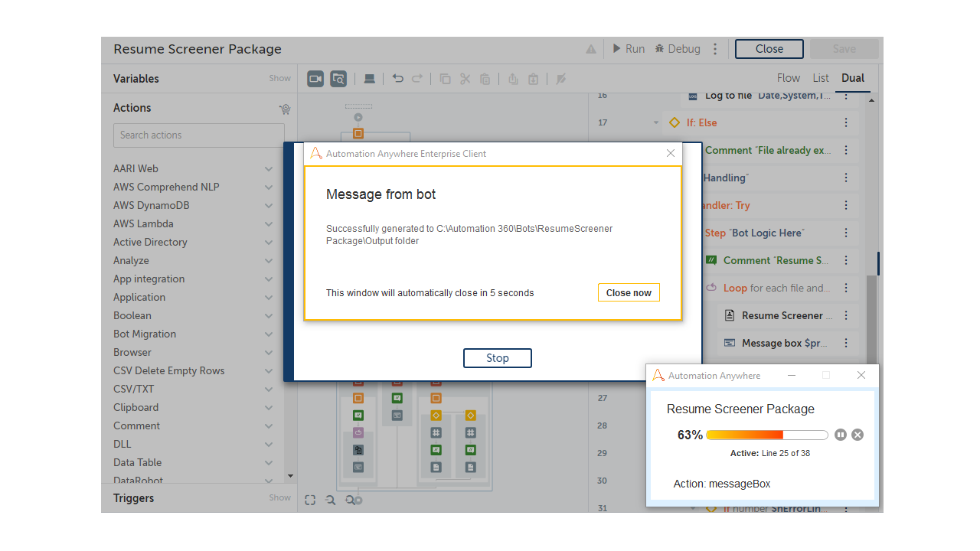980x551 pixels.
Task: Click the disabled Save button
Action: point(844,49)
